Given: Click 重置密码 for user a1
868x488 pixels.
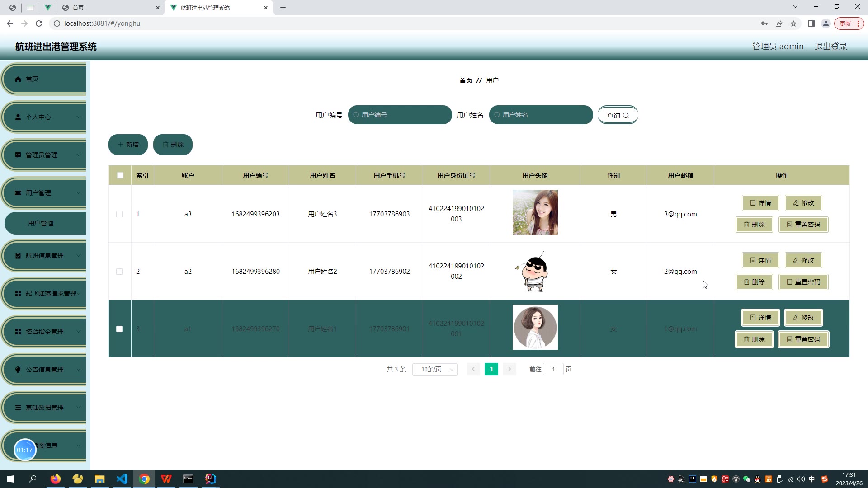Looking at the screenshot, I should (803, 339).
